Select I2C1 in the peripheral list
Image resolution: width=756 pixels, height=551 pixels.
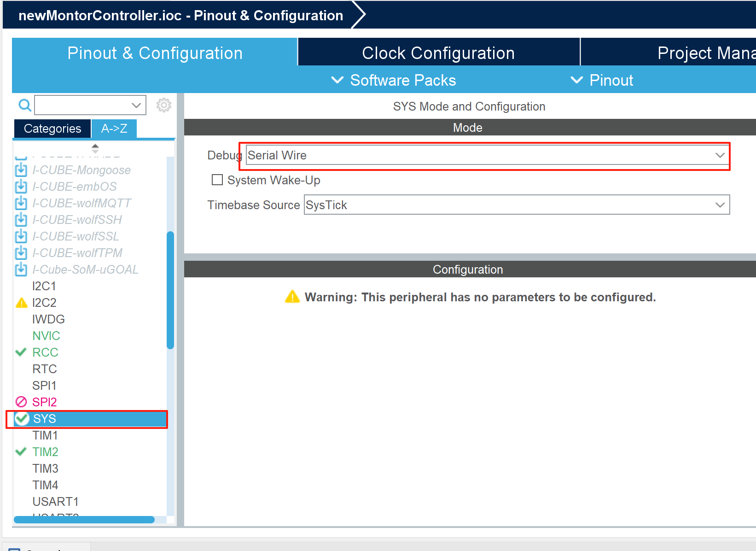tap(44, 286)
